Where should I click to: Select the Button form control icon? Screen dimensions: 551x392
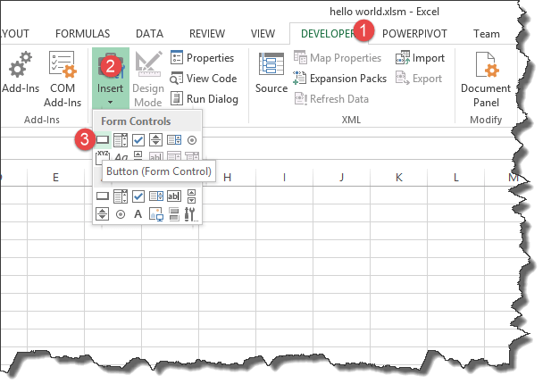tap(103, 139)
